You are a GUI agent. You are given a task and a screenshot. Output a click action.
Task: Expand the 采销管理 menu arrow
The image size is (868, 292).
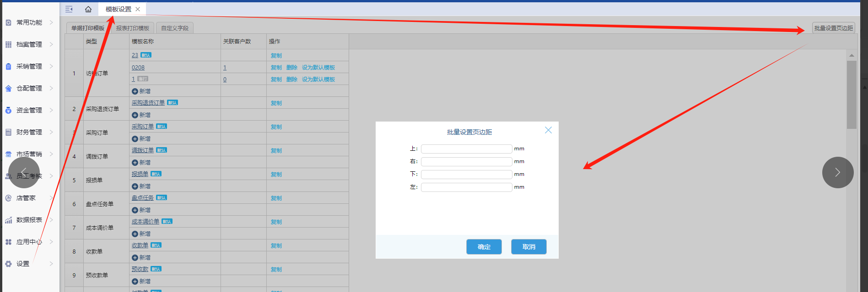(51, 66)
